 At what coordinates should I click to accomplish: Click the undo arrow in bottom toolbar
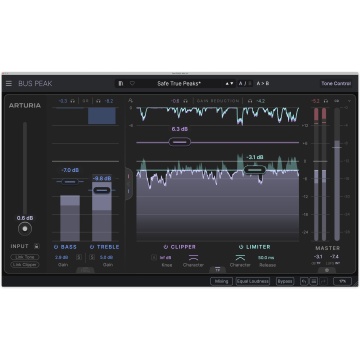point(304,281)
